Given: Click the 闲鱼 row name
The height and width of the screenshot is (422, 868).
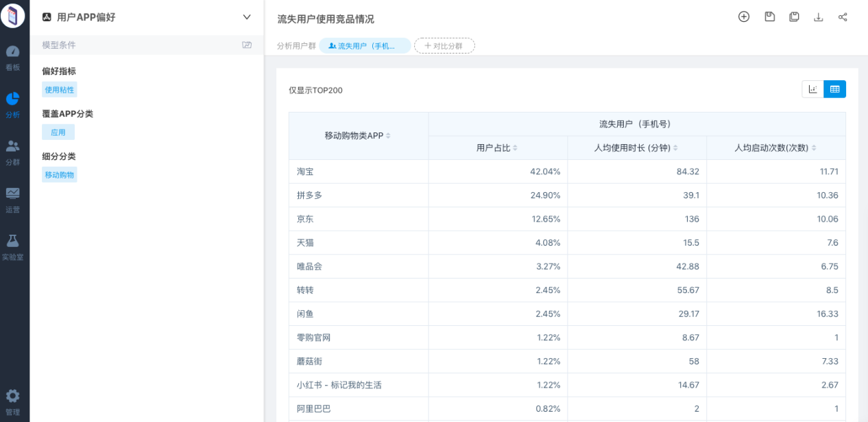Looking at the screenshot, I should coord(305,314).
